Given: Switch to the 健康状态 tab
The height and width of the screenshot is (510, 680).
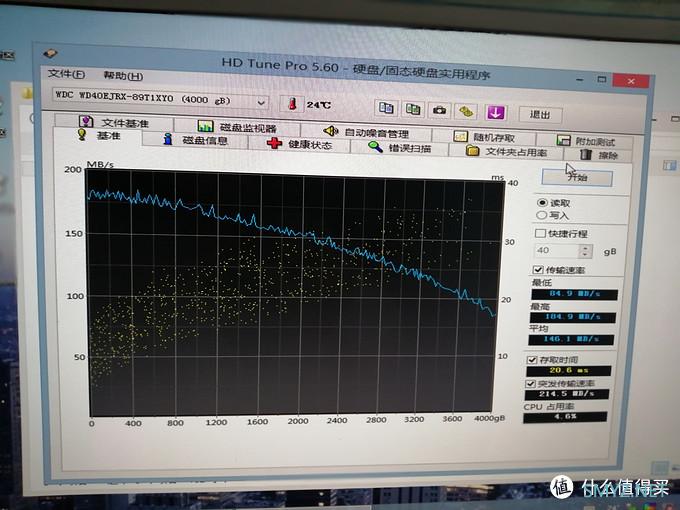Looking at the screenshot, I should pos(299,144).
